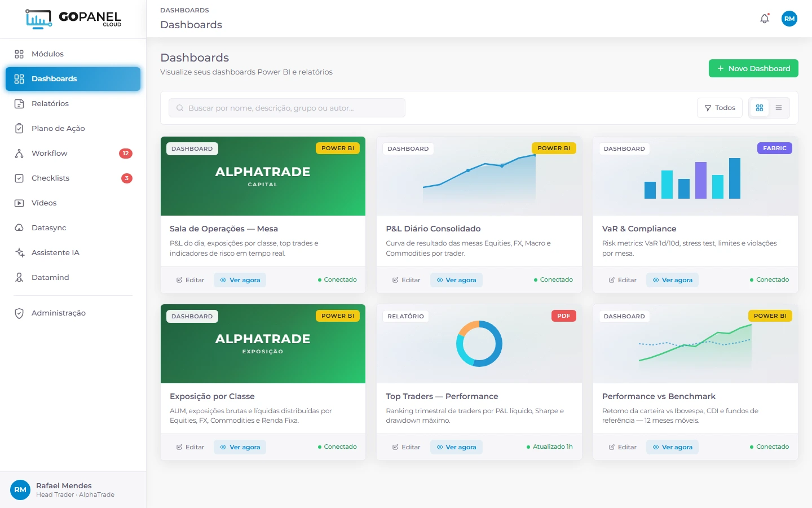
Task: Open Checklists menu item
Action: pos(73,178)
